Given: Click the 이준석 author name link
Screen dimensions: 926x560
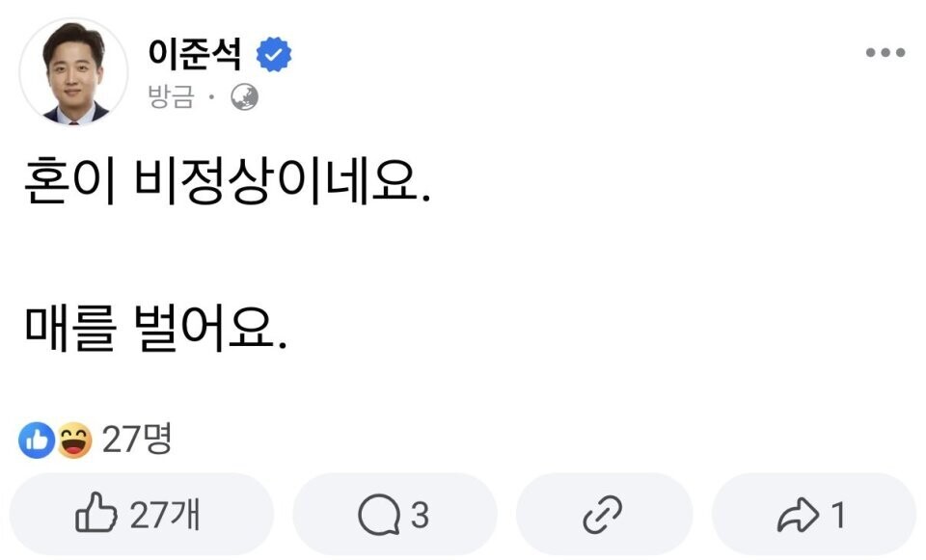Looking at the screenshot, I should [194, 56].
